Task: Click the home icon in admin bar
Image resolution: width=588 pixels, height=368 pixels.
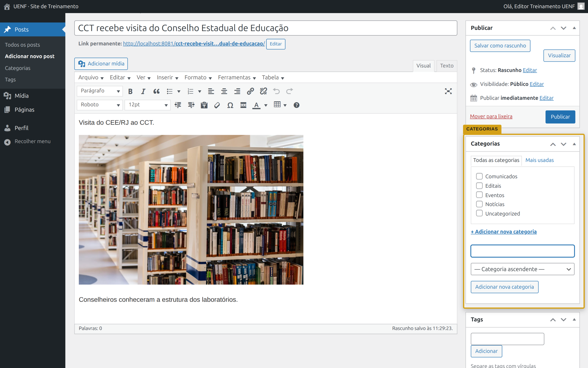Action: pos(7,7)
